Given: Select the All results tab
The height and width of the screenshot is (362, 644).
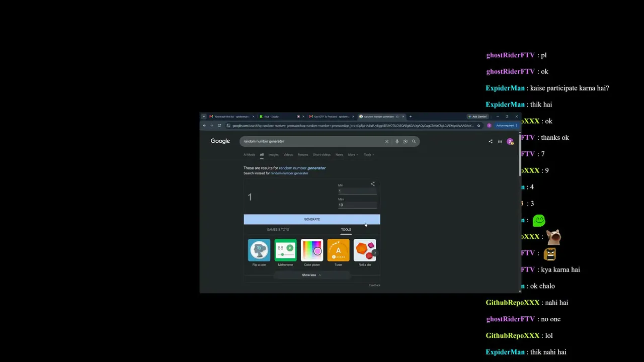Looking at the screenshot, I should 262,155.
